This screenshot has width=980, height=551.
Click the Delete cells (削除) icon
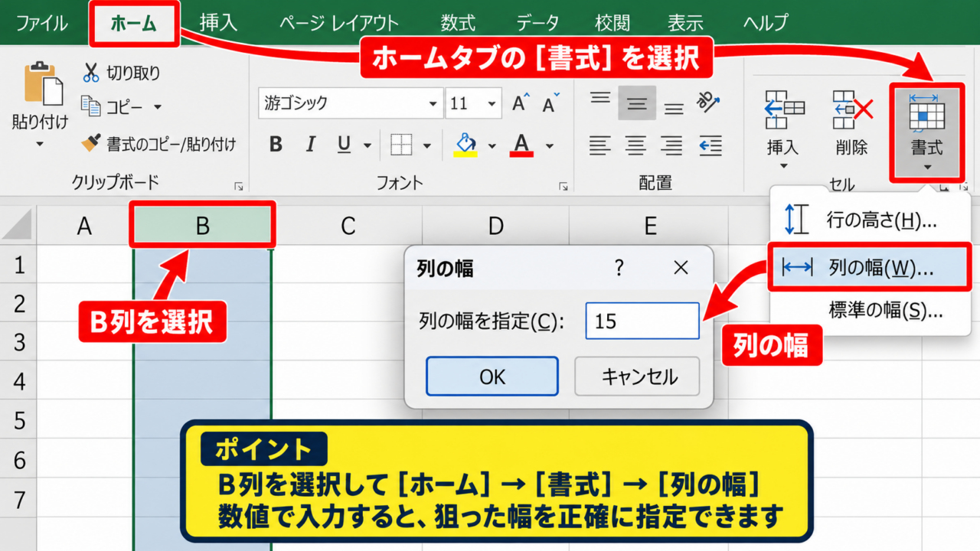(852, 111)
